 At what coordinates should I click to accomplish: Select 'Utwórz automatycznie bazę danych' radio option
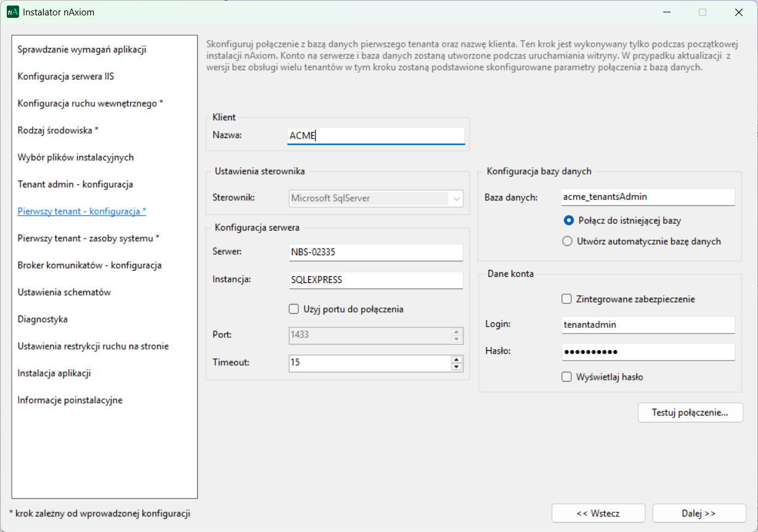point(568,242)
